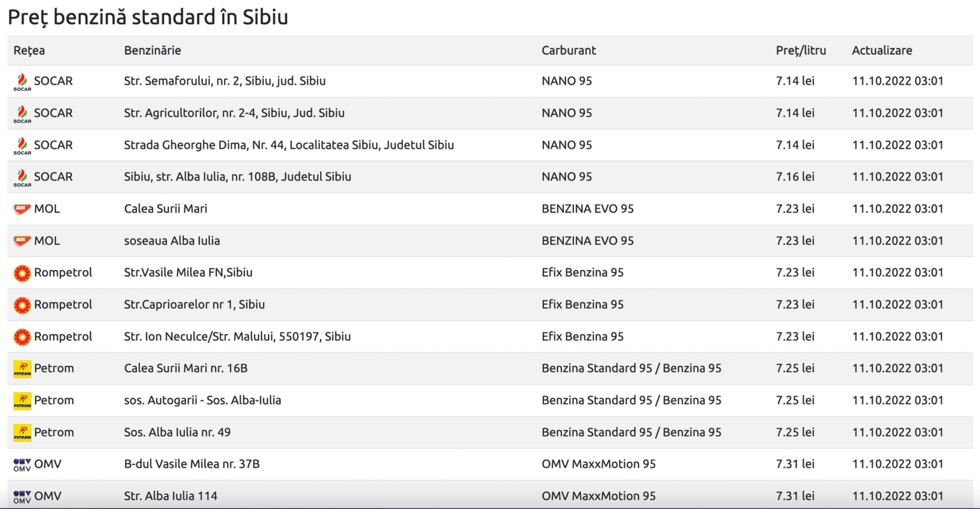Click 7.14 lei price in Str. Semaforului row
This screenshot has width=980, height=509.
(x=795, y=81)
